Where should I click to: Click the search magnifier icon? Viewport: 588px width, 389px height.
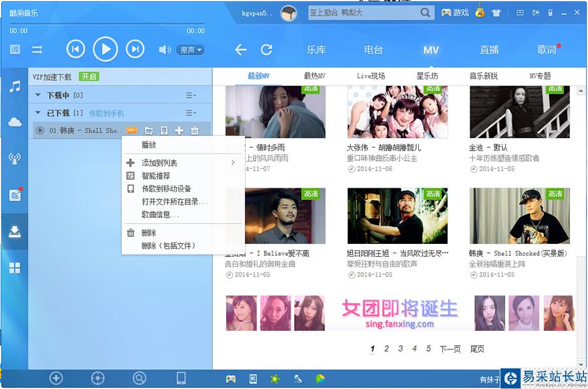pyautogui.click(x=425, y=13)
